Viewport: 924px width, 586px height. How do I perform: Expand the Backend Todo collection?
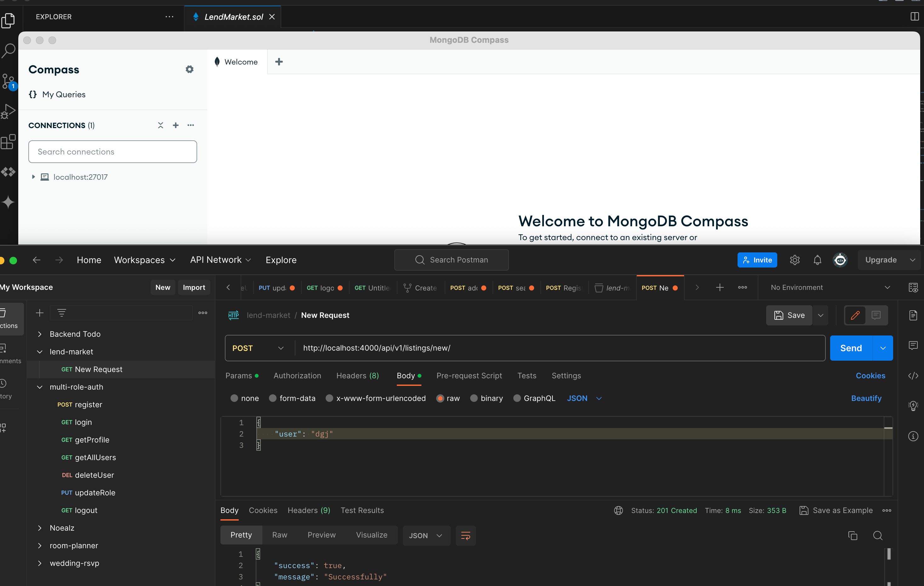[x=39, y=334]
